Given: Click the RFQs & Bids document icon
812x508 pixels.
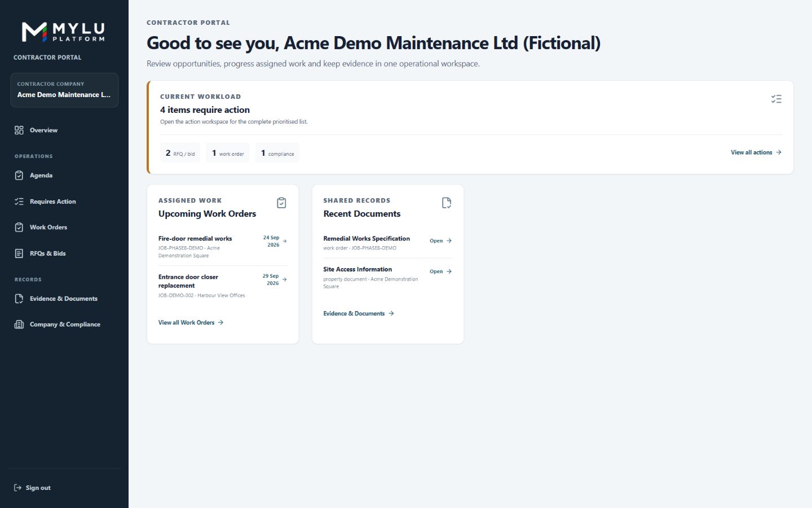Looking at the screenshot, I should (x=19, y=253).
